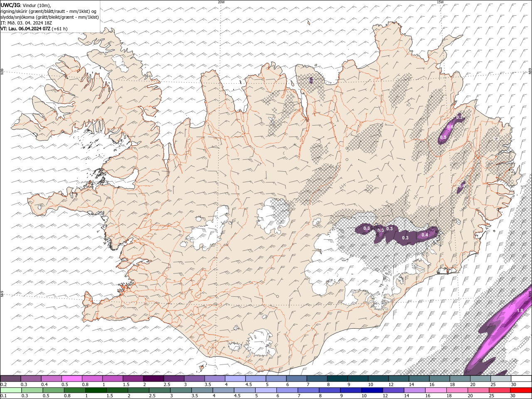Click the 0.5 value label on the map

[443, 138]
